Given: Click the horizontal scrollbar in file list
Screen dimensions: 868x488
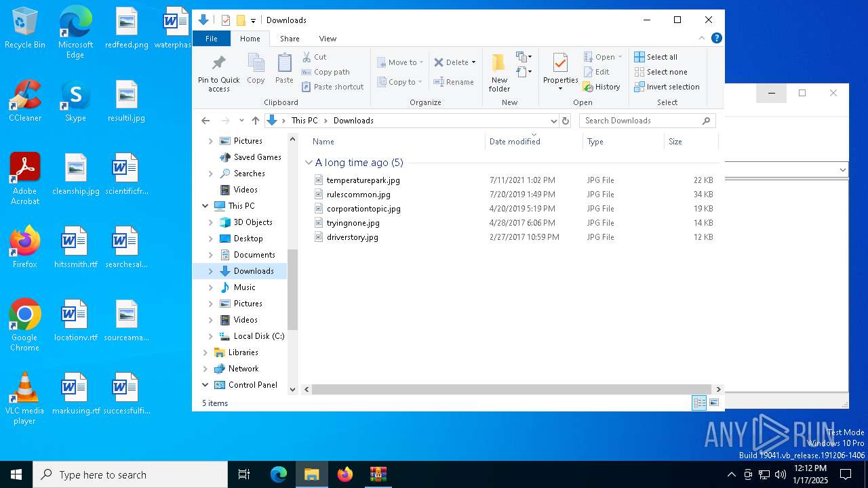Looking at the screenshot, I should 512,389.
